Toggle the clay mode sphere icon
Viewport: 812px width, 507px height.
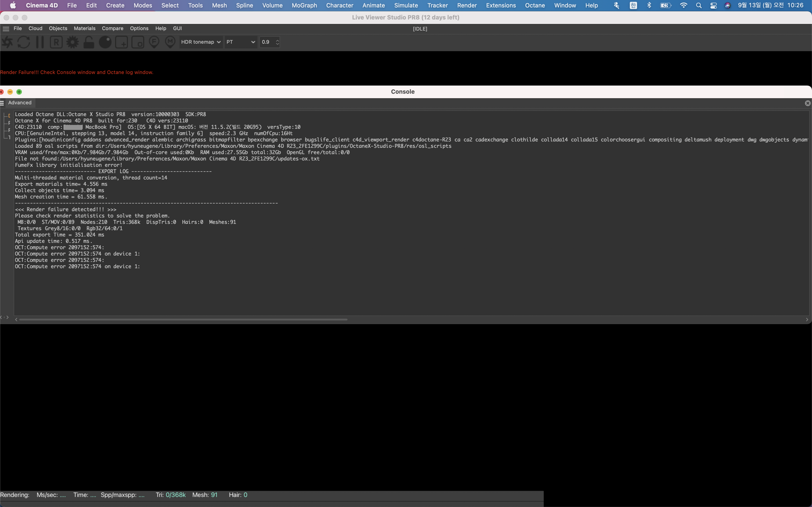pos(105,42)
